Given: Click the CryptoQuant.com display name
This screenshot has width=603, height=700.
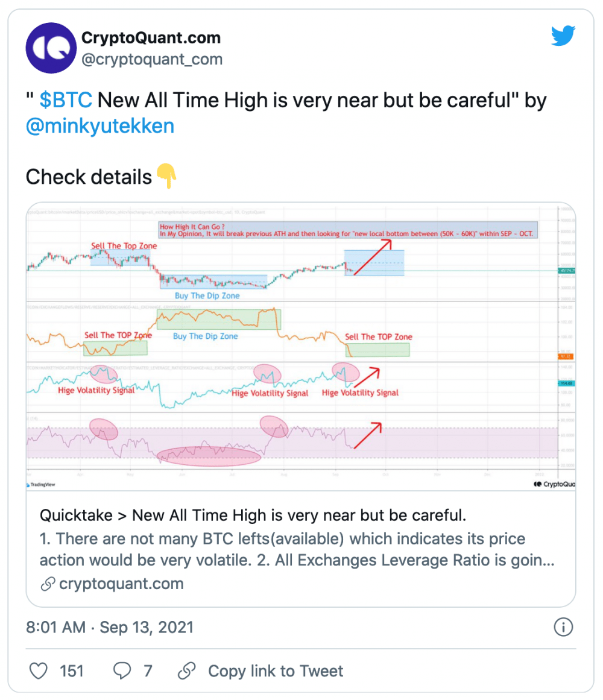Looking at the screenshot, I should (151, 37).
